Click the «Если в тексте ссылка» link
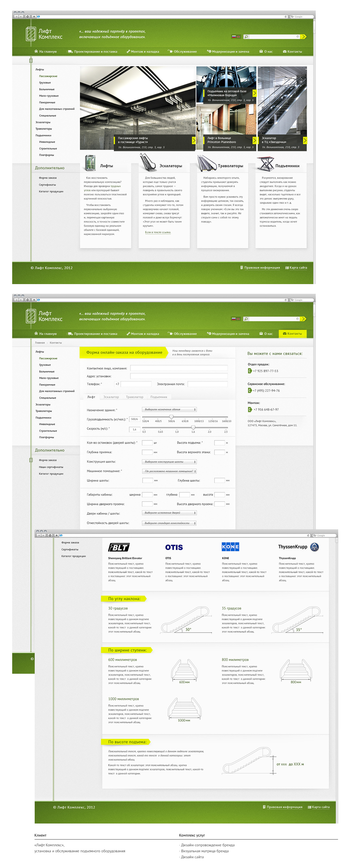This screenshot has width=358, height=868. click(x=158, y=232)
